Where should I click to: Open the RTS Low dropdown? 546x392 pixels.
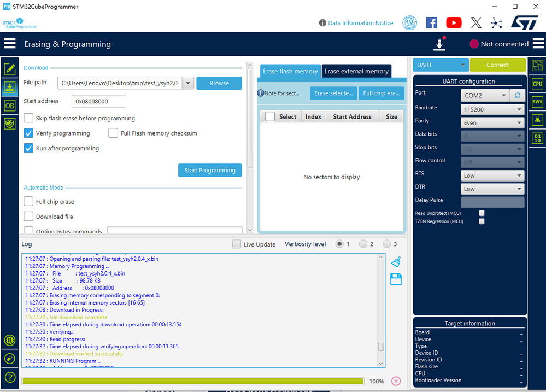[x=492, y=175]
